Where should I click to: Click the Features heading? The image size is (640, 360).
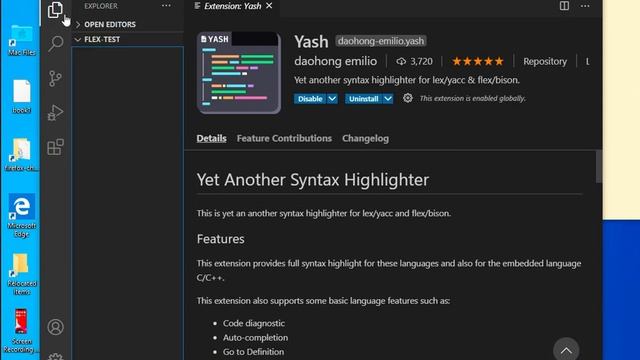click(x=220, y=239)
